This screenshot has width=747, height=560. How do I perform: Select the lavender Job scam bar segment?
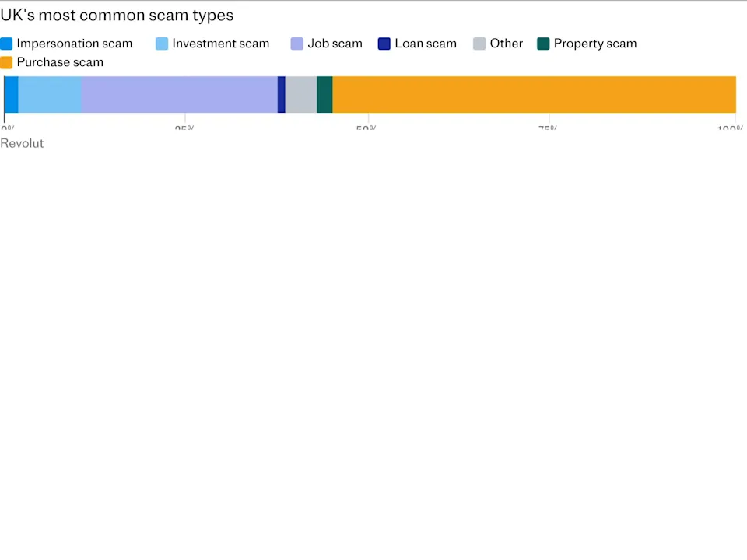[179, 94]
